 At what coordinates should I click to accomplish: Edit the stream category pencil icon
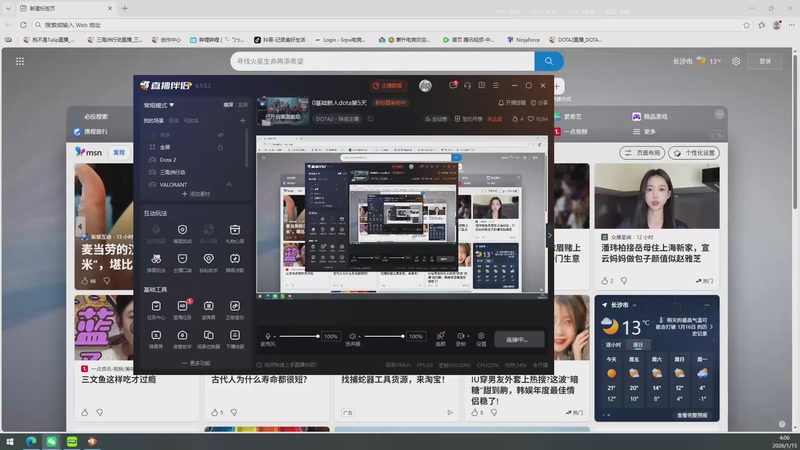pos(370,119)
